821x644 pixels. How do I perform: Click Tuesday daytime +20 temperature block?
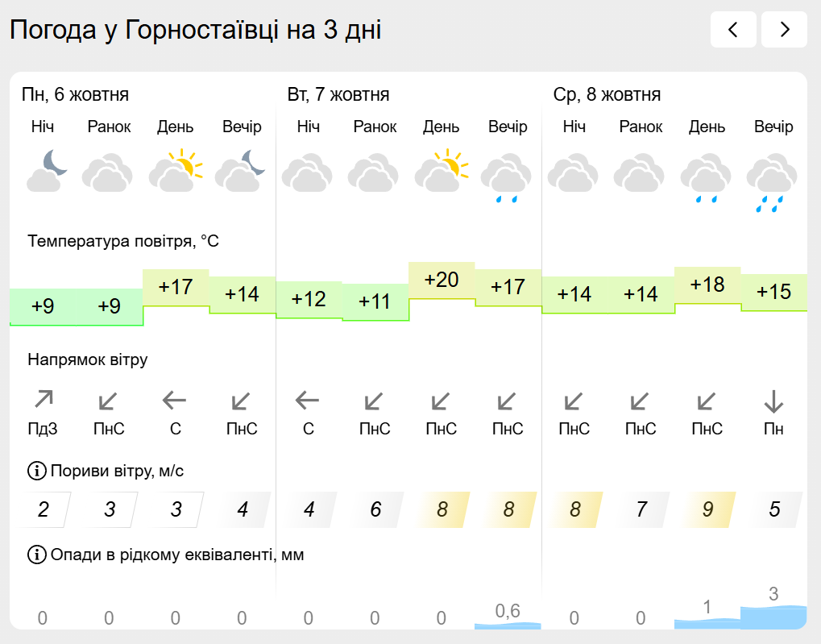[442, 280]
